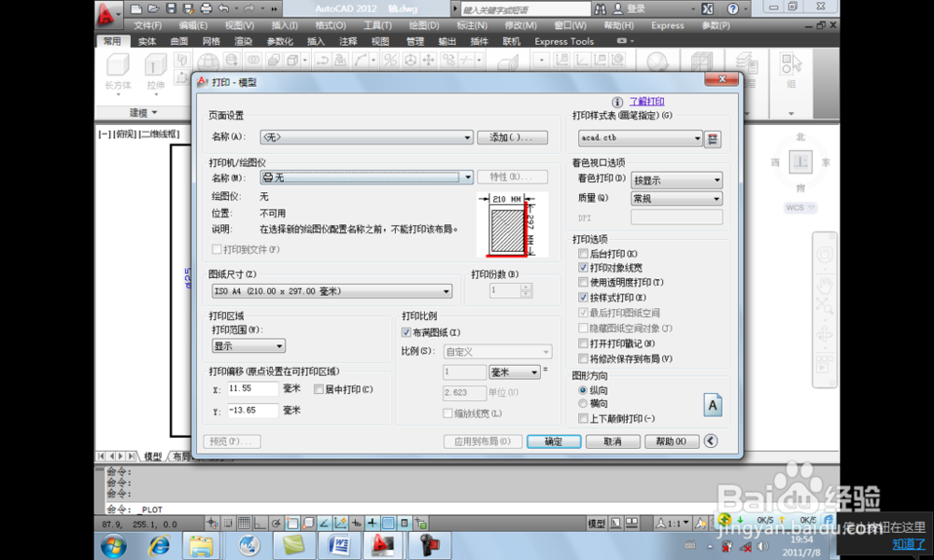This screenshot has width=934, height=560.
Task: Open printer/plotter name dropdown
Action: pos(366,177)
